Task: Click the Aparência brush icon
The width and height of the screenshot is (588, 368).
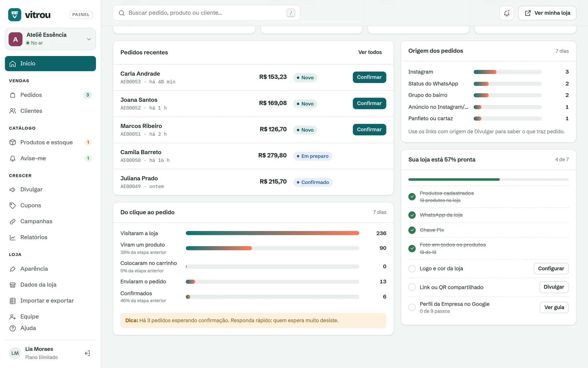Action: pos(13,269)
